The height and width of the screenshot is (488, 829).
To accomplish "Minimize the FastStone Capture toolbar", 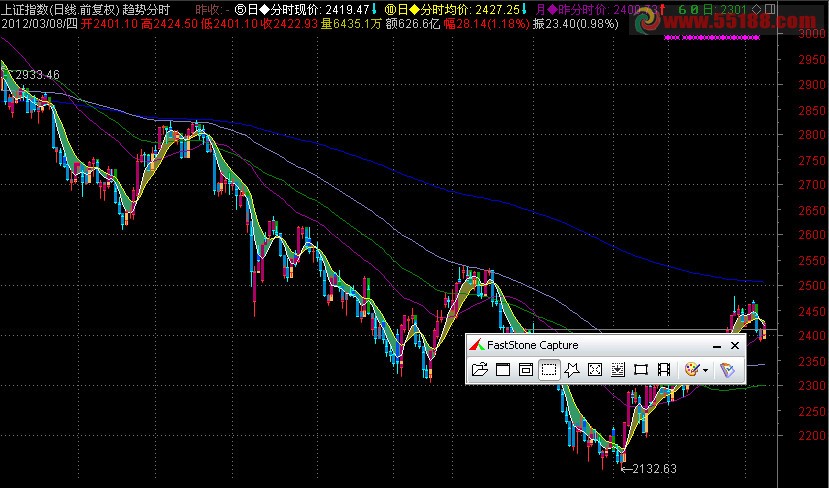I will 717,346.
